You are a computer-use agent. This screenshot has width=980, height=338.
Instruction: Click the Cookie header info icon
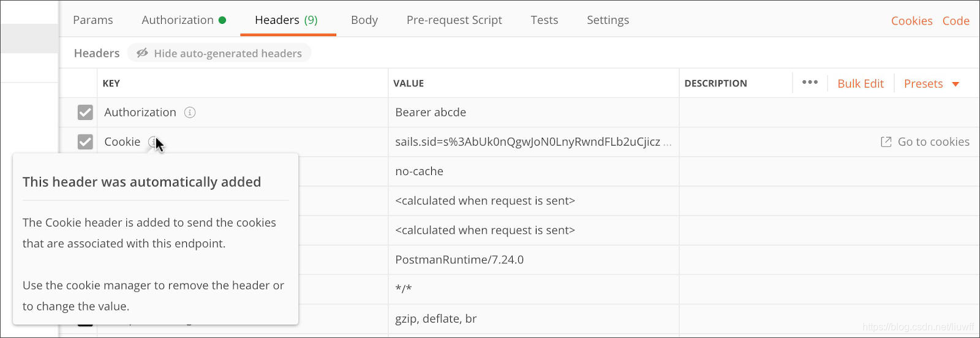coord(153,141)
